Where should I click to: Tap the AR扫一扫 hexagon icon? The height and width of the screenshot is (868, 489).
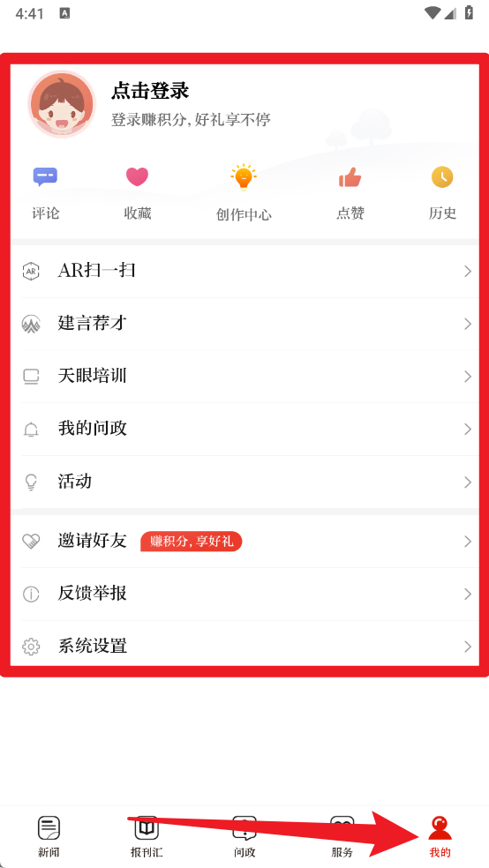tap(31, 272)
